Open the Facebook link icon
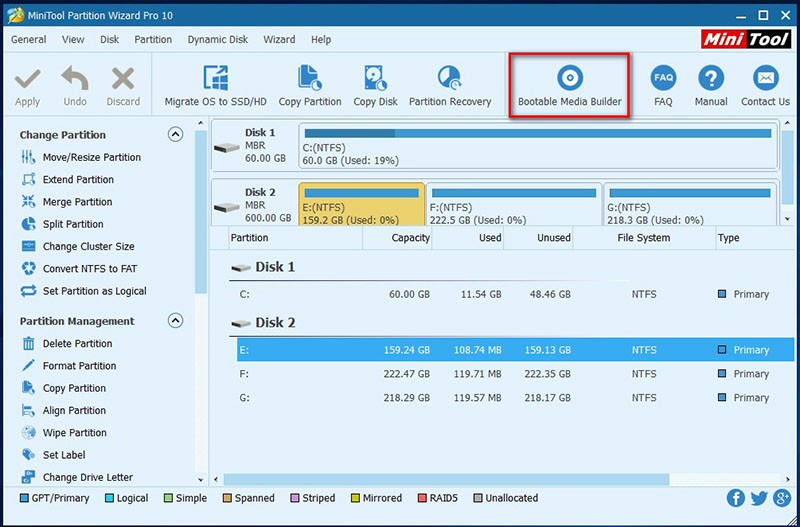The height and width of the screenshot is (527, 800). pyautogui.click(x=735, y=498)
